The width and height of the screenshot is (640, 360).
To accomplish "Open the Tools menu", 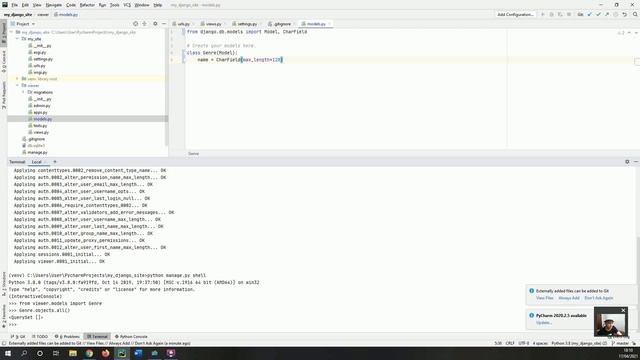I will (115, 5).
